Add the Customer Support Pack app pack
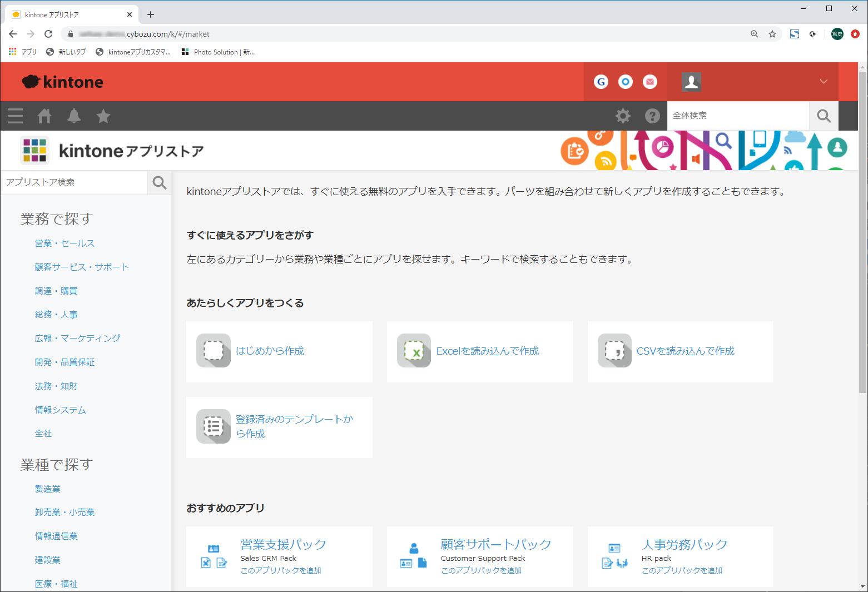The height and width of the screenshot is (592, 868). (482, 570)
